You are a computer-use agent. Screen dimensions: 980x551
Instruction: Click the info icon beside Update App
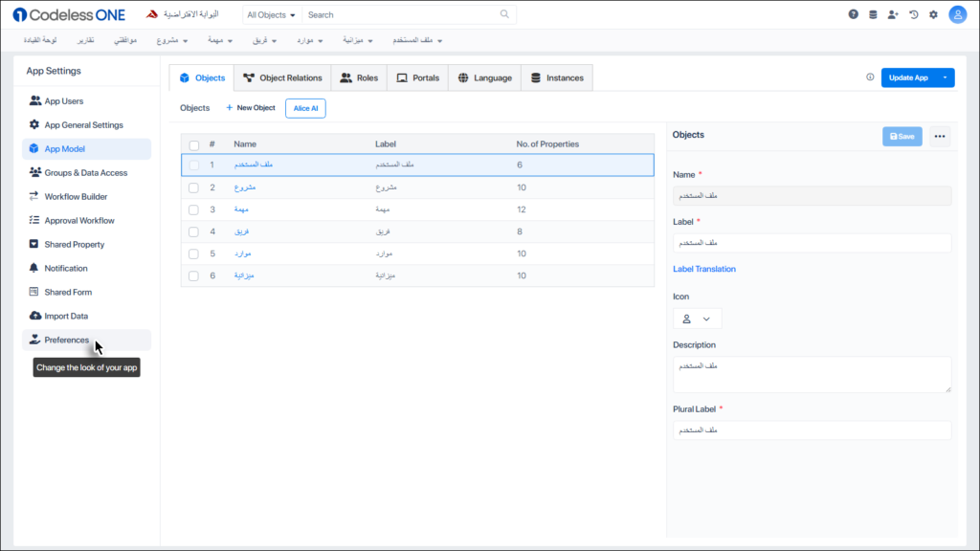click(870, 77)
